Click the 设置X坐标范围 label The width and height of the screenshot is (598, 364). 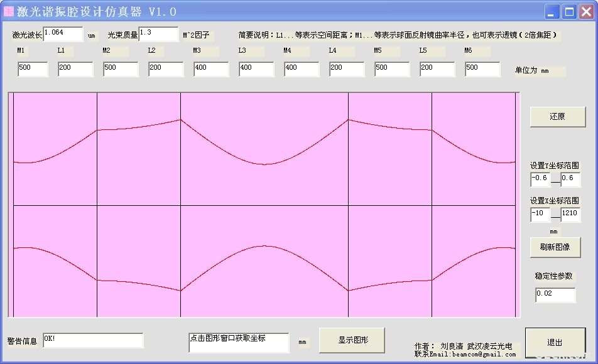(555, 200)
